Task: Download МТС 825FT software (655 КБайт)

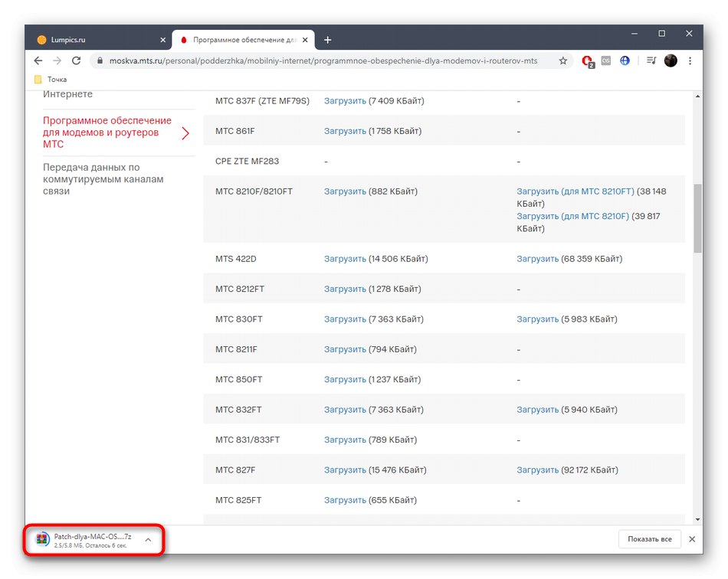Action: pos(345,500)
